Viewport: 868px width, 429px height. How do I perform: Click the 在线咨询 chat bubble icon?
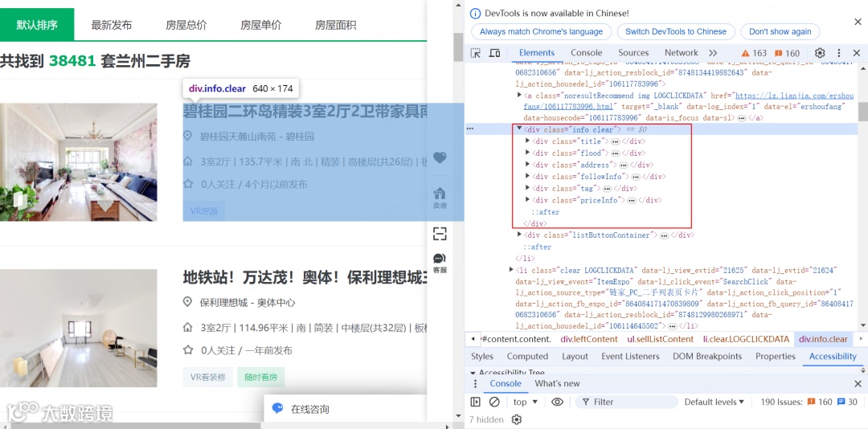tap(277, 409)
